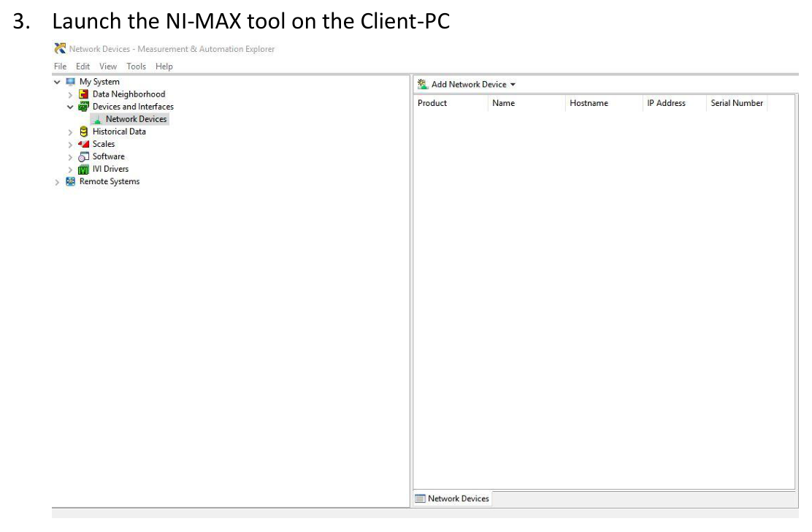The height and width of the screenshot is (532, 812).
Task: Open the Help menu
Action: click(x=164, y=66)
